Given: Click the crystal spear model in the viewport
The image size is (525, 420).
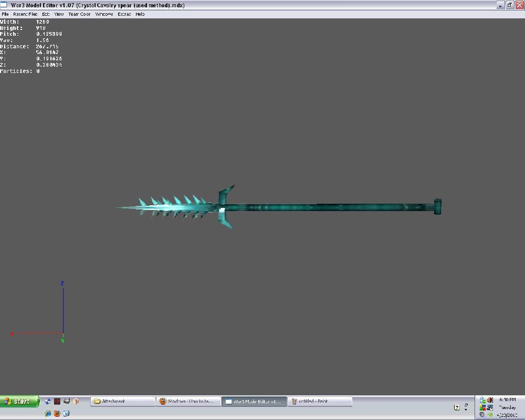Looking at the screenshot, I should [279, 207].
